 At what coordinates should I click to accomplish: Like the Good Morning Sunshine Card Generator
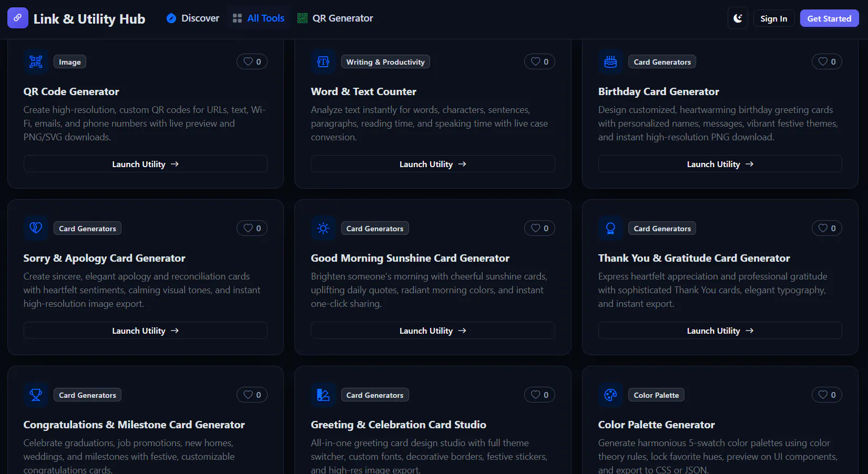tap(539, 229)
